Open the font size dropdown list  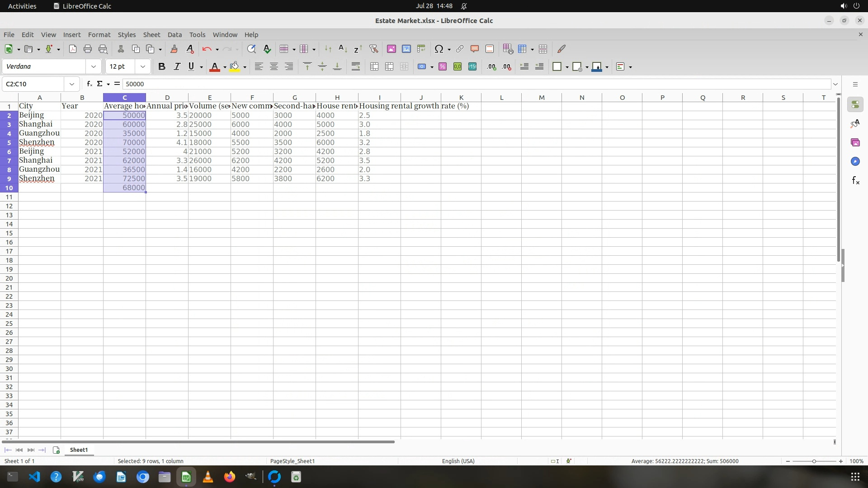coord(143,67)
